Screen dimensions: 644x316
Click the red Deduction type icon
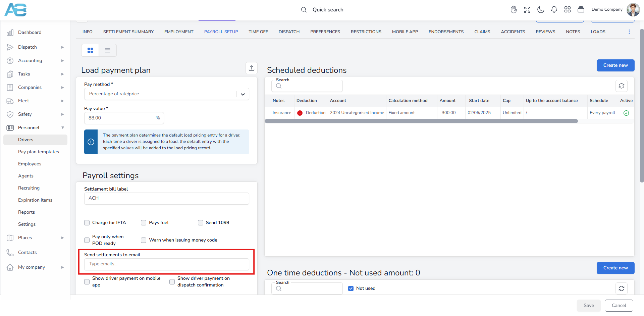[300, 113]
